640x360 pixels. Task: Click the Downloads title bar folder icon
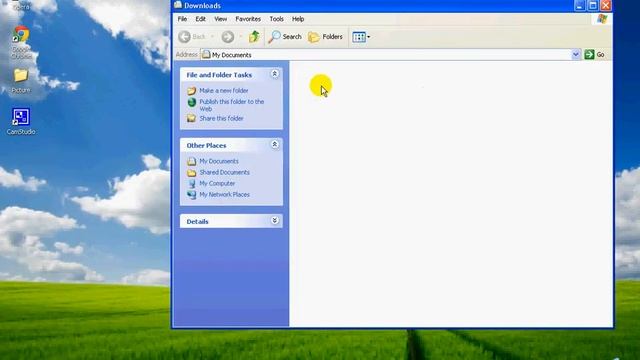[x=178, y=5]
